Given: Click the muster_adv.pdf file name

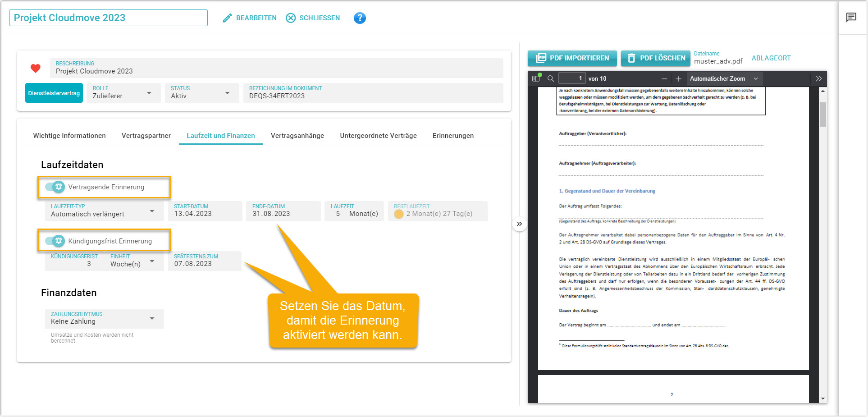Looking at the screenshot, I should click(x=718, y=61).
